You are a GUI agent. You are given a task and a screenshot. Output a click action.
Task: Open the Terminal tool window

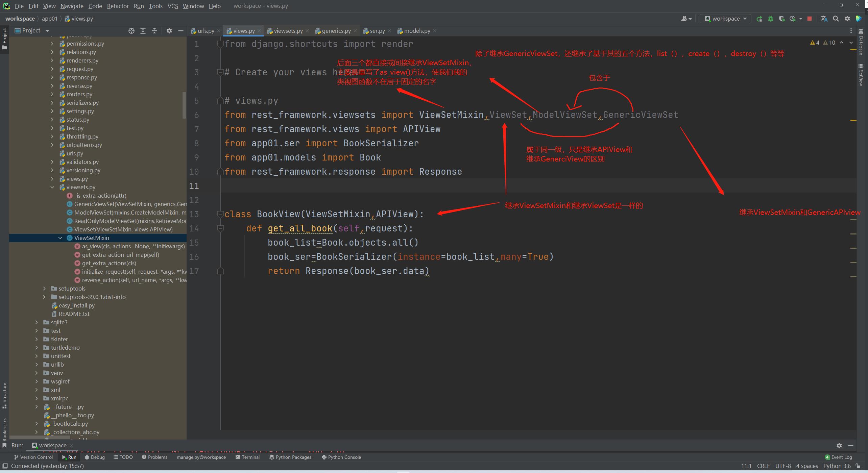247,457
